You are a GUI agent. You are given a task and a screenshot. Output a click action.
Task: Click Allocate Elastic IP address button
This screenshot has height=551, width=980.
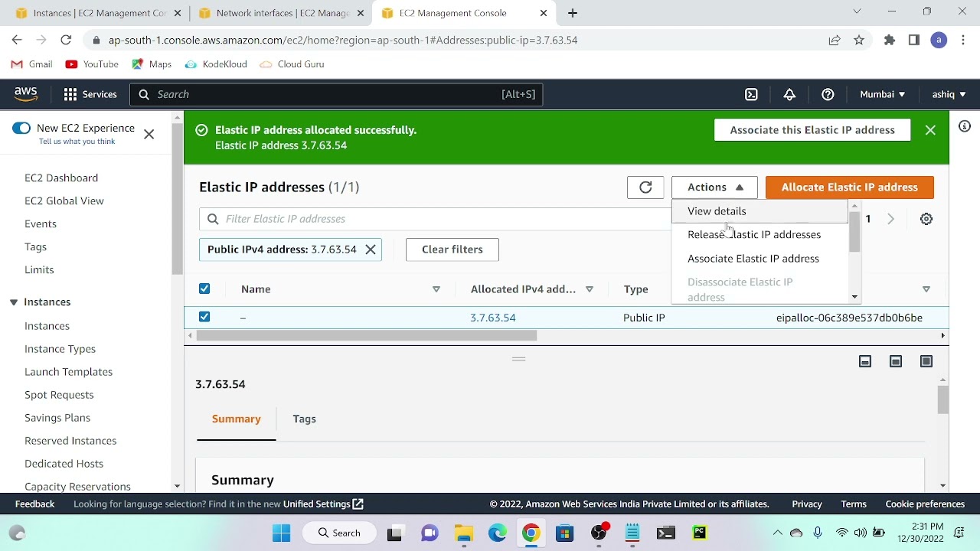point(850,187)
